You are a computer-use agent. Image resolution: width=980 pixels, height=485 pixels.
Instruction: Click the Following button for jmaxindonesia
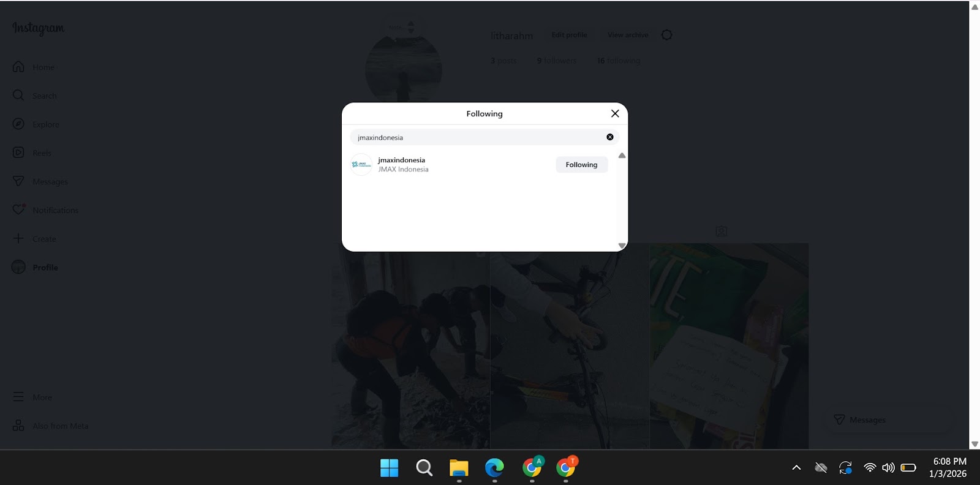tap(581, 165)
